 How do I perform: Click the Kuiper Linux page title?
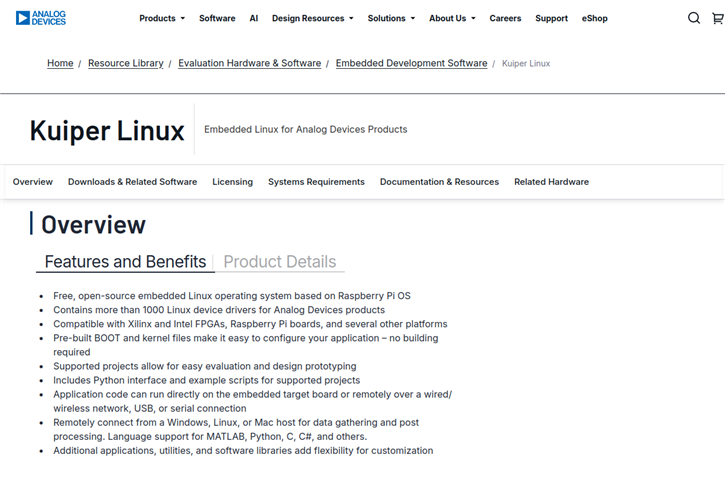(x=107, y=130)
